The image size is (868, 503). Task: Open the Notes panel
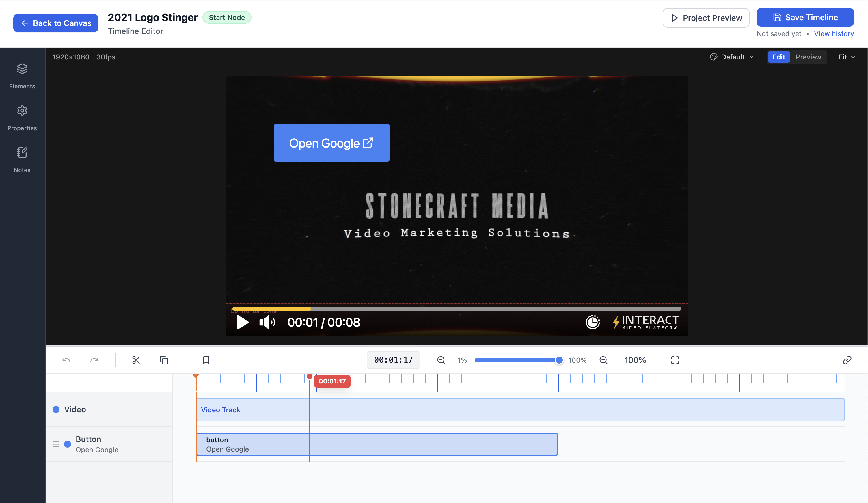pyautogui.click(x=22, y=159)
